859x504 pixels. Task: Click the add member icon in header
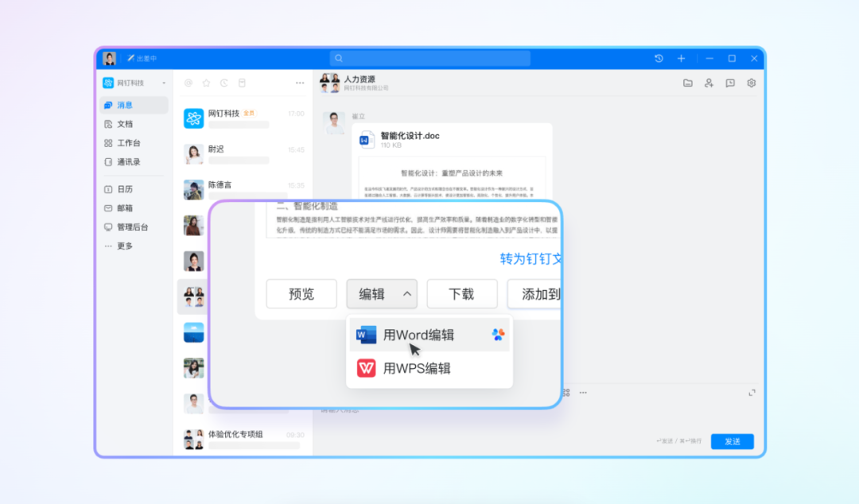coord(709,83)
